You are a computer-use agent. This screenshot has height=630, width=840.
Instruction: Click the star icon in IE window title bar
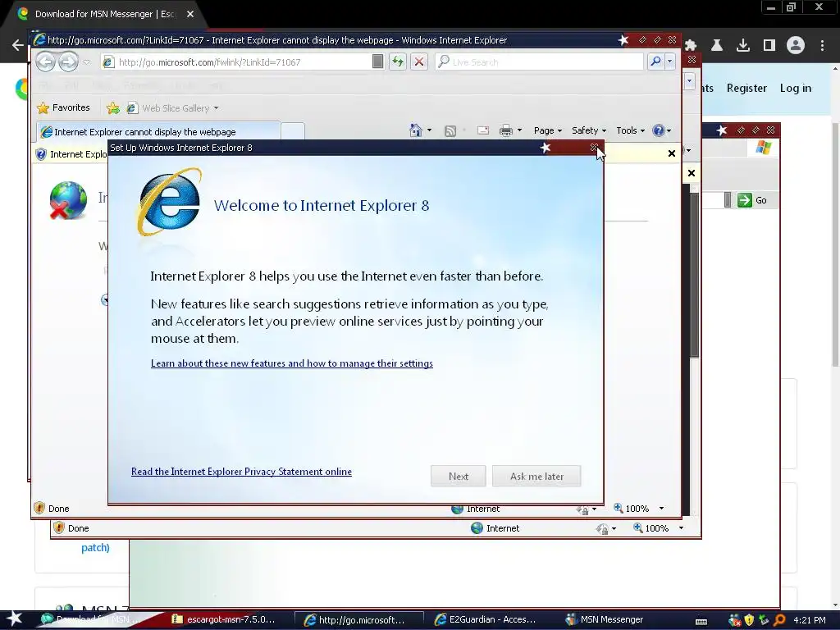623,40
